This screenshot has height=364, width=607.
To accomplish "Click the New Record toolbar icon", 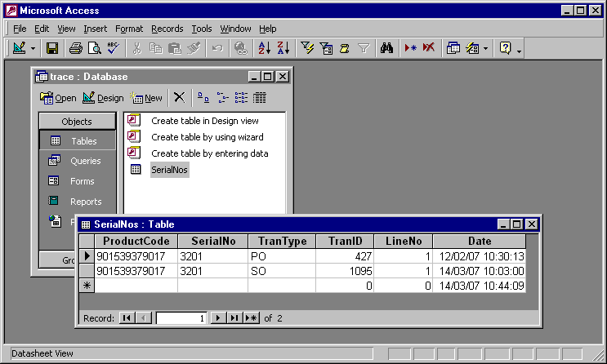I will click(410, 48).
